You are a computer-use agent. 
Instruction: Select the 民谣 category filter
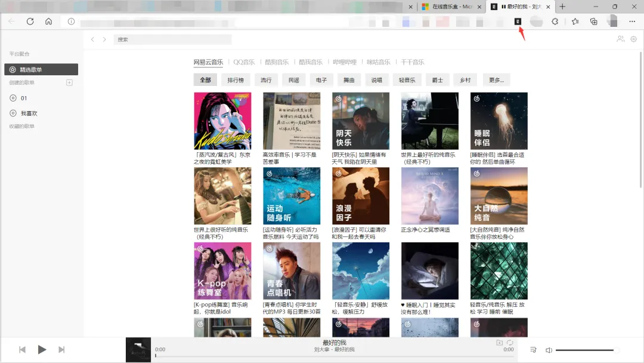(x=293, y=80)
